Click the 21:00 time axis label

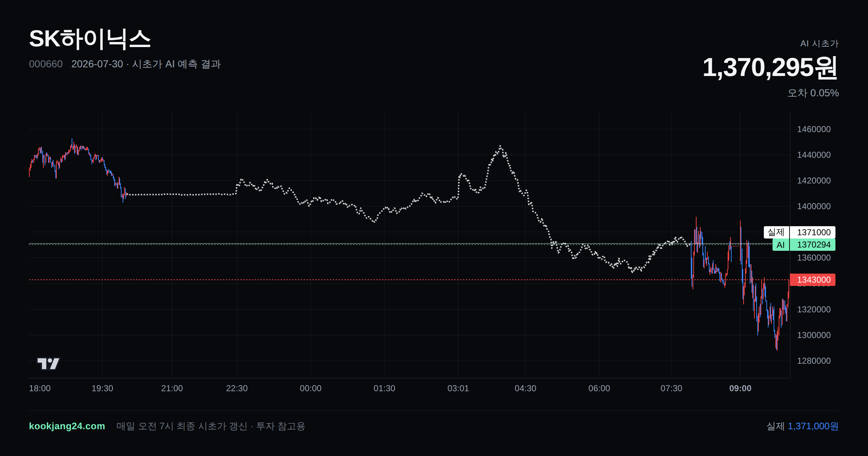pos(172,388)
